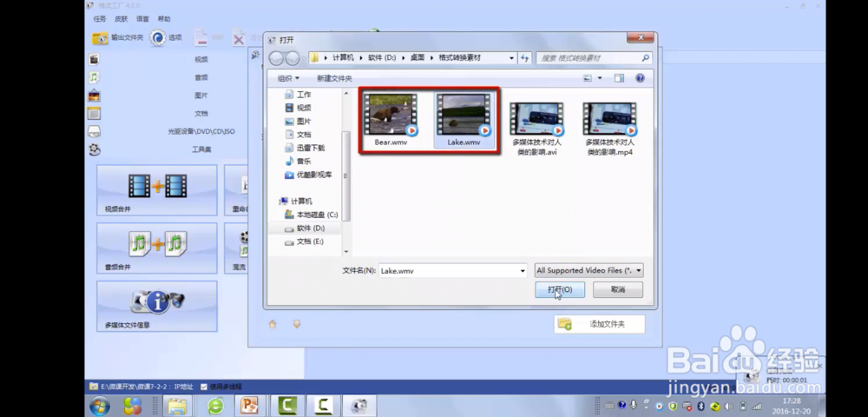Change view with the view mode icon
The height and width of the screenshot is (417, 868).
(x=588, y=79)
